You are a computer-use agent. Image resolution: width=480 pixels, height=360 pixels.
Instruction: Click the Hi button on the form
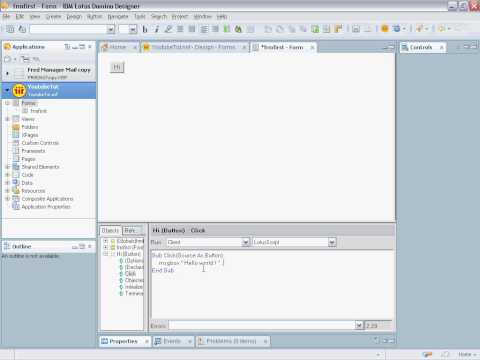pos(117,67)
